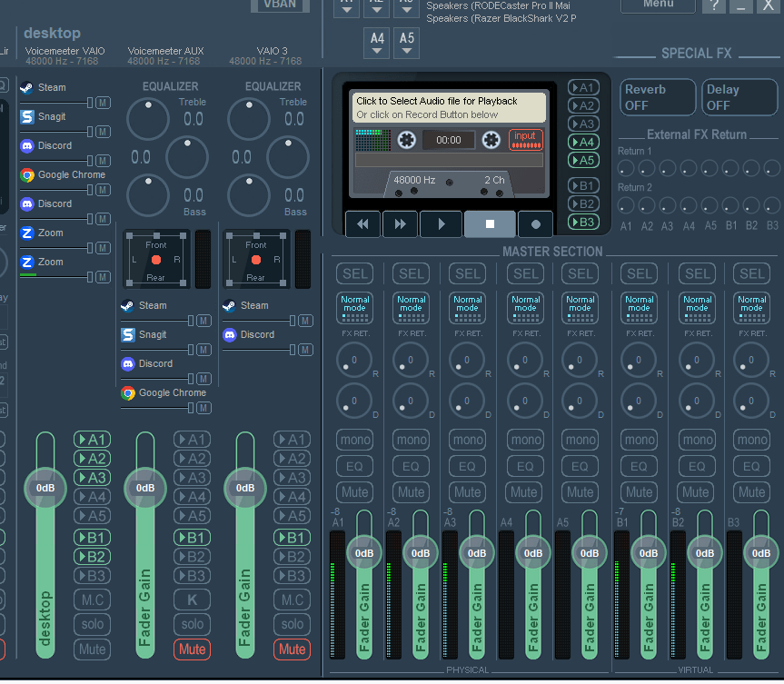Unmute the Voicemeeter AUX strip
This screenshot has width=784, height=684.
pos(193,649)
